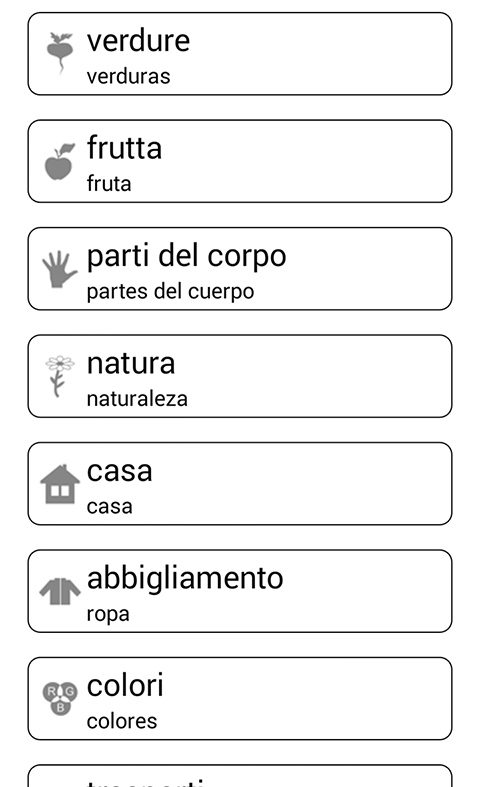The height and width of the screenshot is (787, 480).
Task: Tap the hand icon for parti del corpo
Action: pyautogui.click(x=60, y=269)
